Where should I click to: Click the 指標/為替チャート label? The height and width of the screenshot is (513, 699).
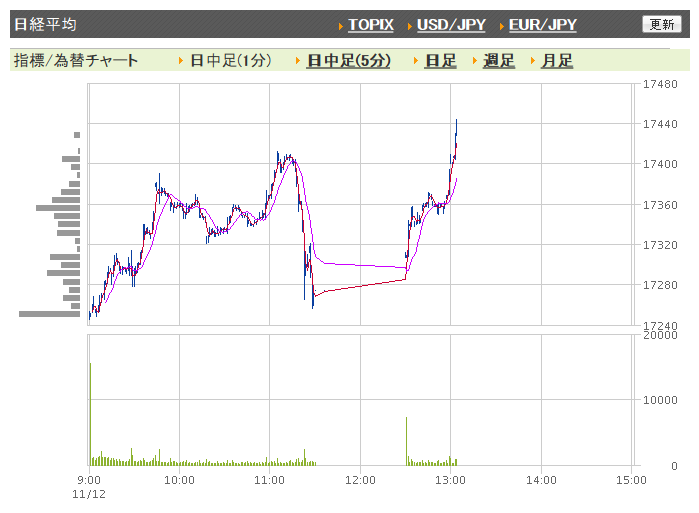click(76, 60)
